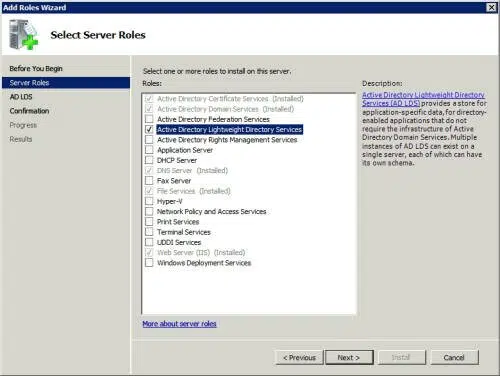
Task: Check the Hyper-V role box
Action: (x=149, y=201)
